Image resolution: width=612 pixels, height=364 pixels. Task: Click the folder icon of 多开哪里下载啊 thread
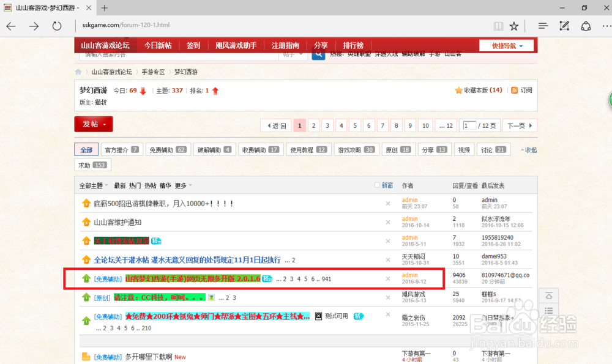86,357
